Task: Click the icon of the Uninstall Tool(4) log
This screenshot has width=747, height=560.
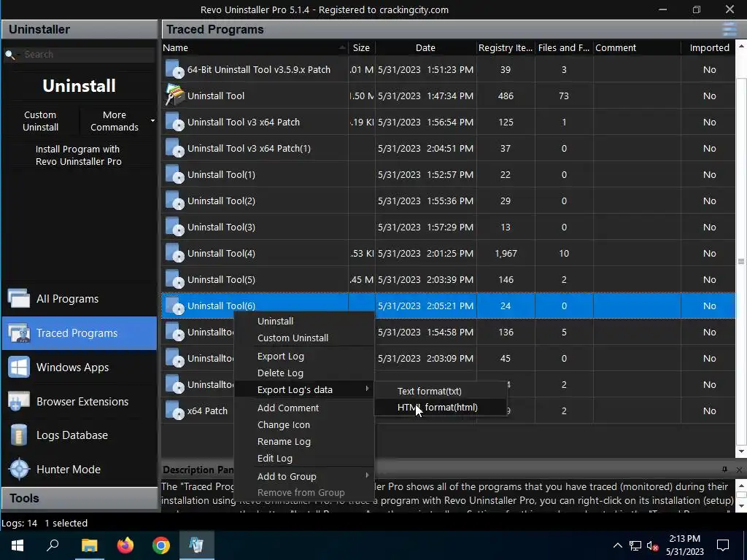Action: coord(174,253)
